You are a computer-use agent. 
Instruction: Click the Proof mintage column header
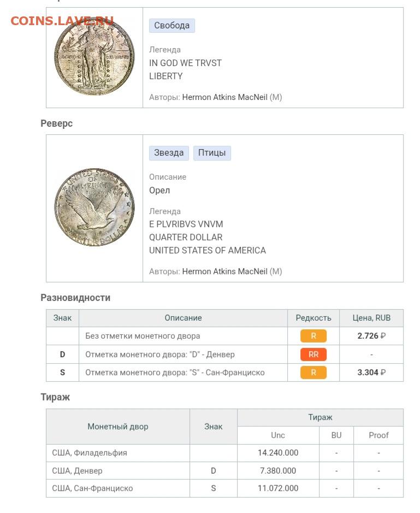[378, 435]
